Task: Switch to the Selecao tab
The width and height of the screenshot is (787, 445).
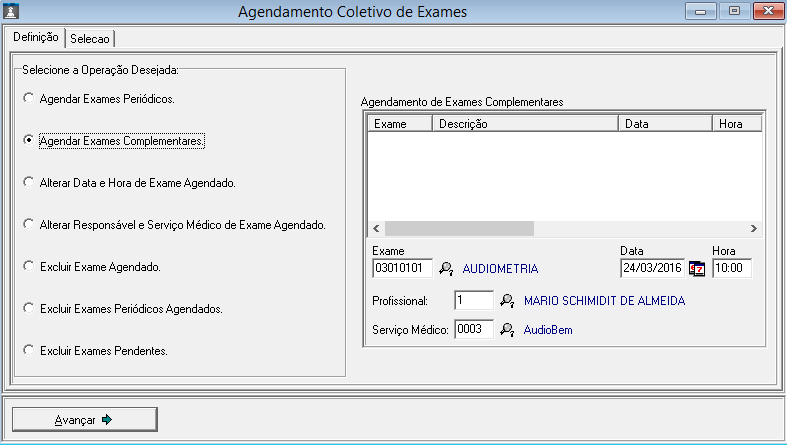Action: coord(90,39)
